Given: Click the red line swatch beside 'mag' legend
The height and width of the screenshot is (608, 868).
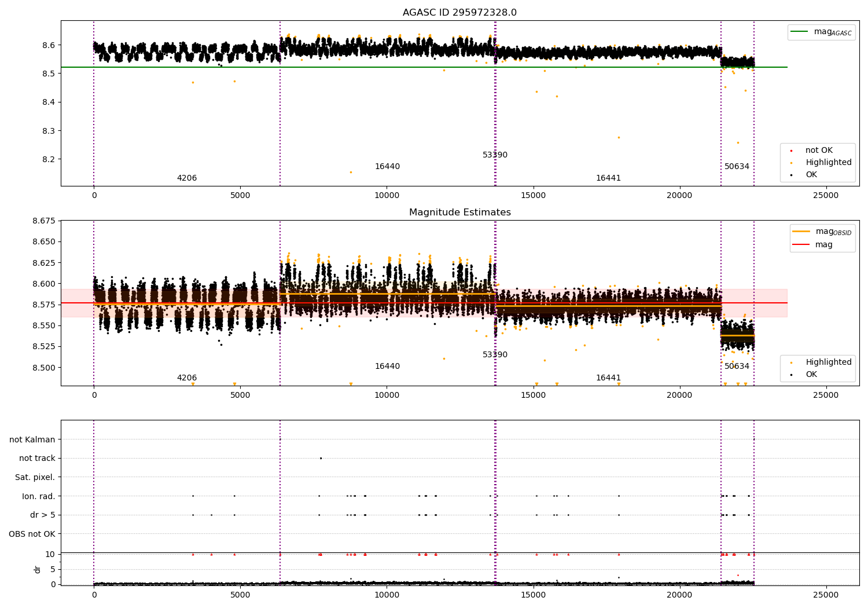Looking at the screenshot, I should pyautogui.click(x=801, y=244).
